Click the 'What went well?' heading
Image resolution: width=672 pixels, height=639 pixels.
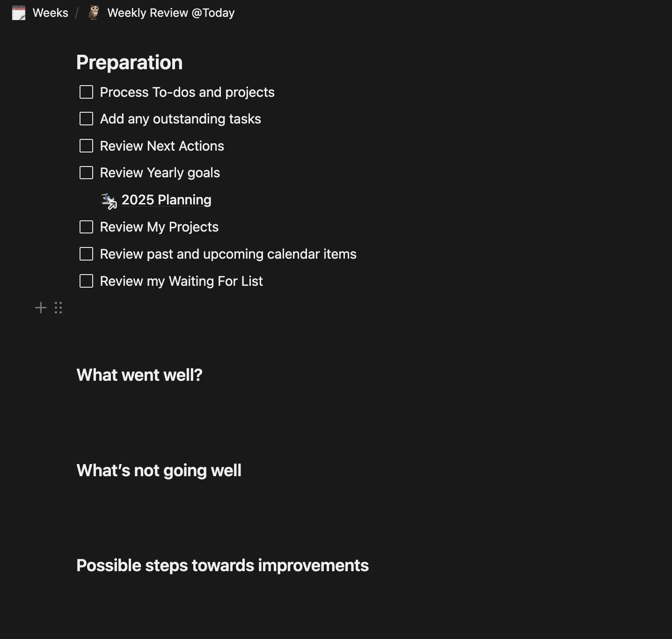coord(139,375)
